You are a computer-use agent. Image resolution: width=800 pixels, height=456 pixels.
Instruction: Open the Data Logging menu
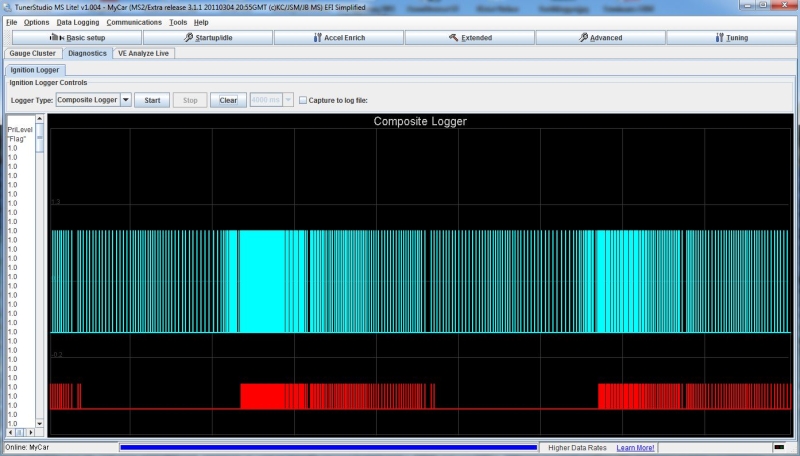77,22
